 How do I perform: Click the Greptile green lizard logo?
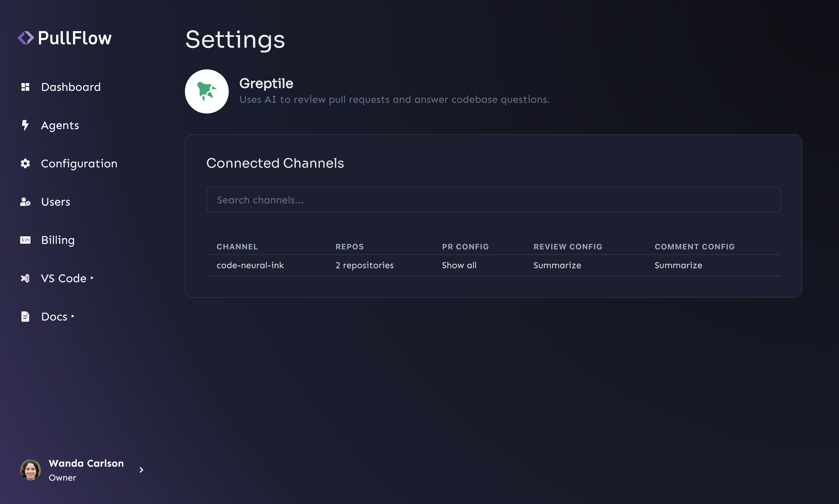[207, 91]
